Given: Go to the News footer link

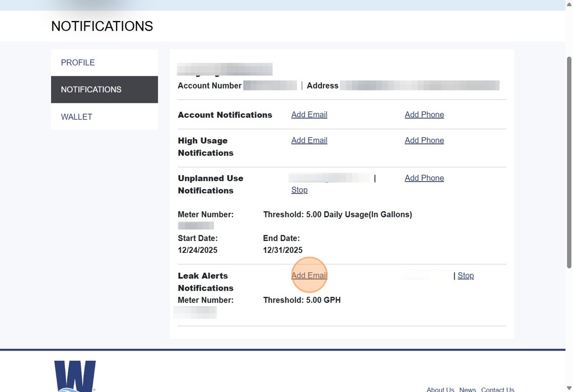Looking at the screenshot, I should tap(468, 389).
